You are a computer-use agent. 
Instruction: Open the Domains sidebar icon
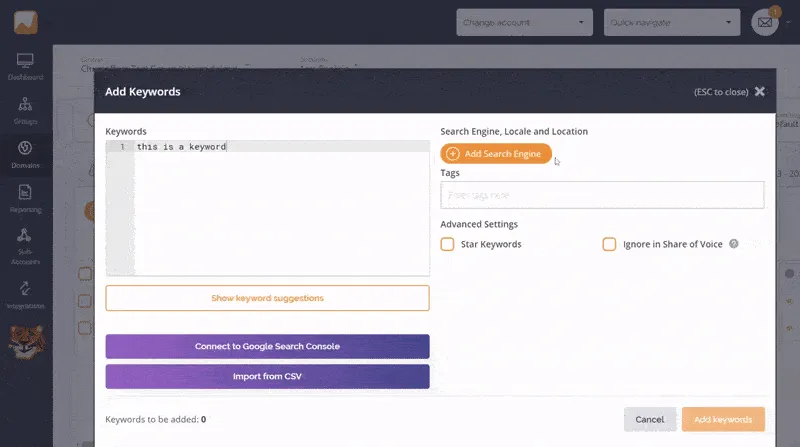[25, 154]
